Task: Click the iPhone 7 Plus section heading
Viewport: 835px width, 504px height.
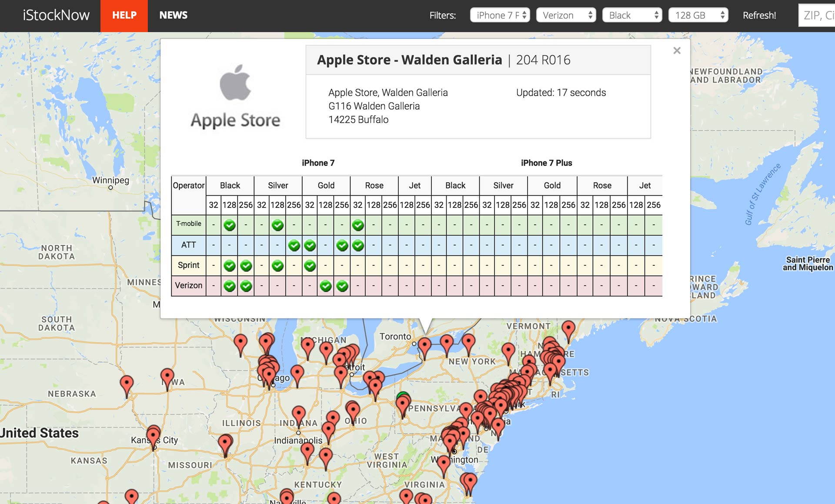Action: coord(546,163)
